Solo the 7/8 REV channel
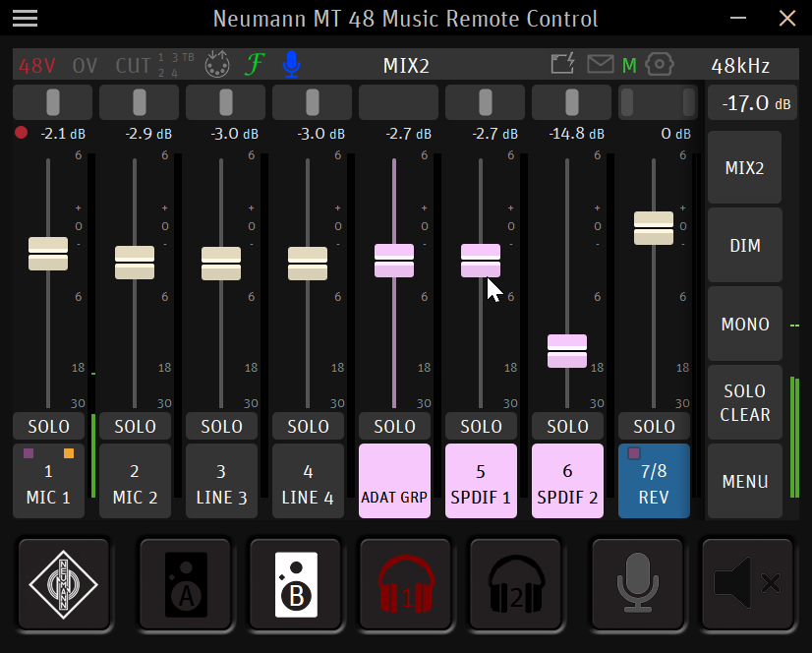812x653 pixels. tap(654, 427)
